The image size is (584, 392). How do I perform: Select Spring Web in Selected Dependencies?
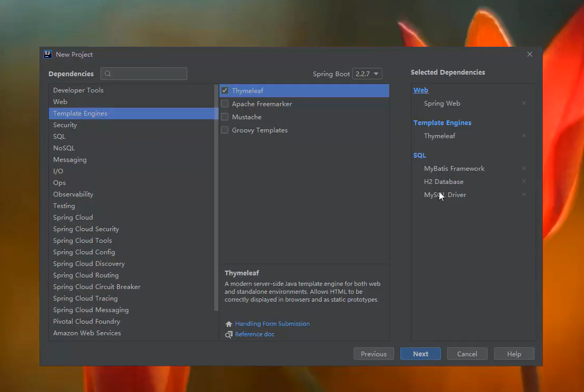point(442,104)
